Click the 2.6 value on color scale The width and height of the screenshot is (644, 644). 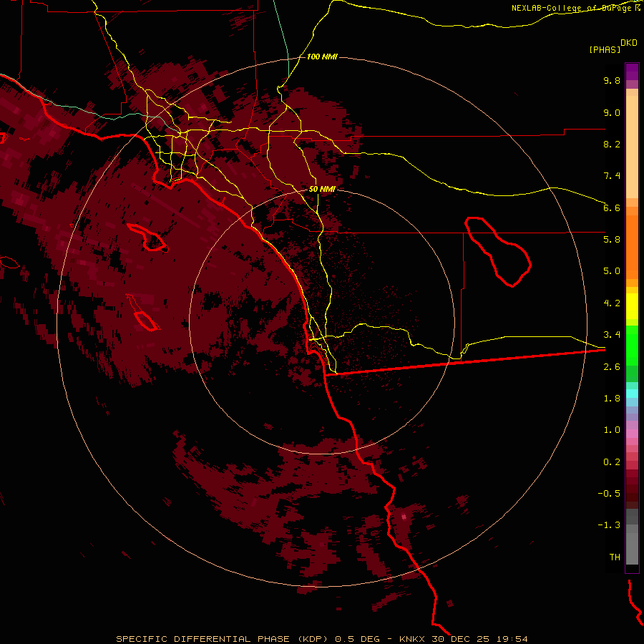pos(612,367)
